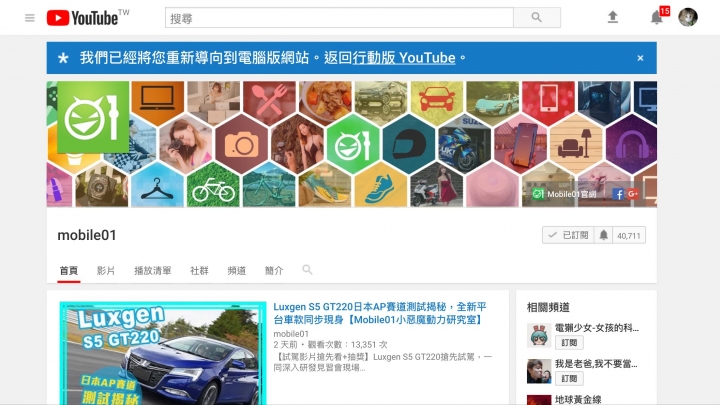Open the 我是老爸,我不要當 channel name

click(596, 364)
